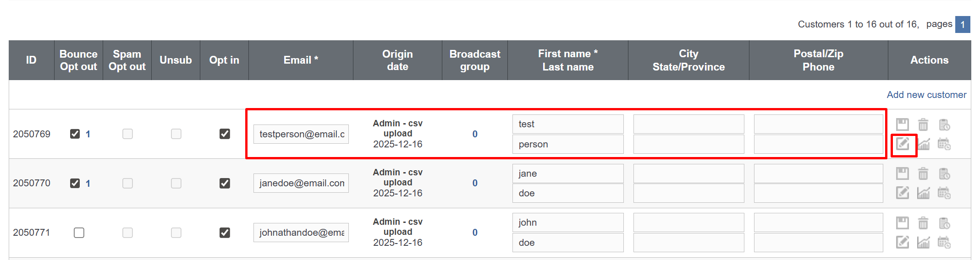Click the janedoe email input field
This screenshot has width=980, height=260.
(301, 183)
